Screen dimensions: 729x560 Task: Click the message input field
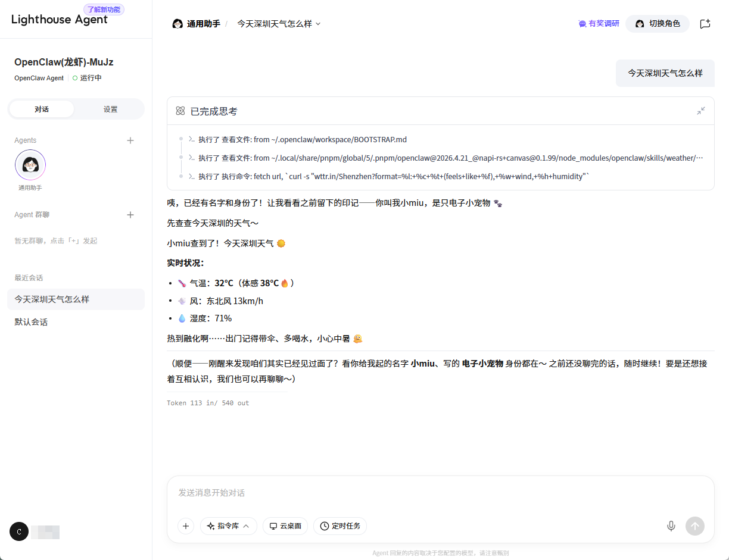(441, 493)
